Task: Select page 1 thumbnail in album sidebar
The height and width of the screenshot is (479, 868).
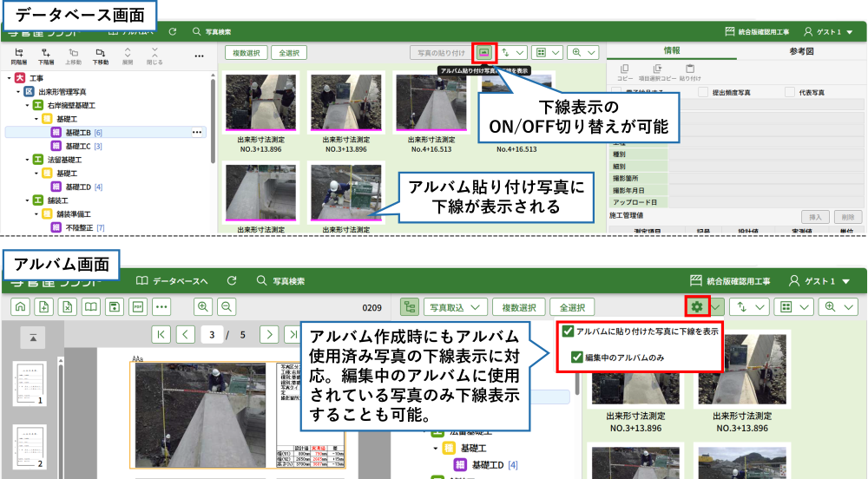Action: [x=29, y=382]
